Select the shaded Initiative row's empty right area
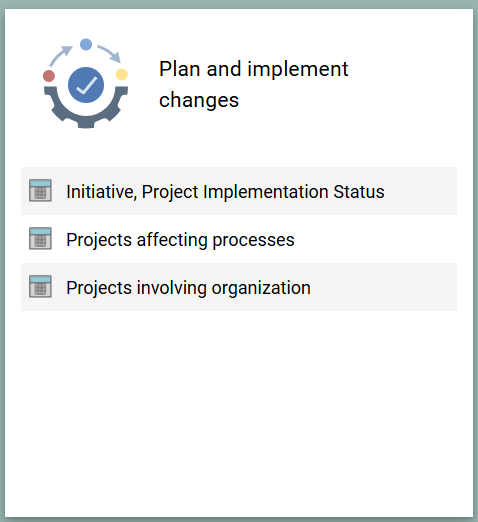Image resolution: width=478 pixels, height=522 pixels. point(421,191)
